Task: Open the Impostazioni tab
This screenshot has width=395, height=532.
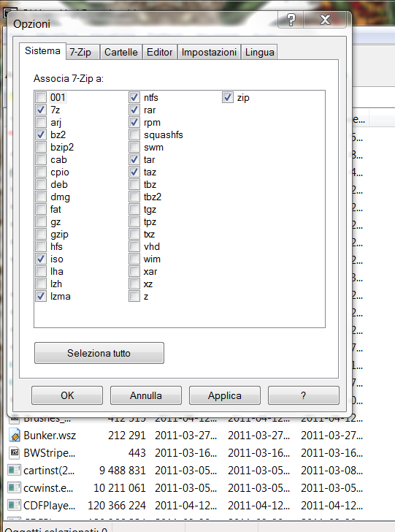Action: 209,53
